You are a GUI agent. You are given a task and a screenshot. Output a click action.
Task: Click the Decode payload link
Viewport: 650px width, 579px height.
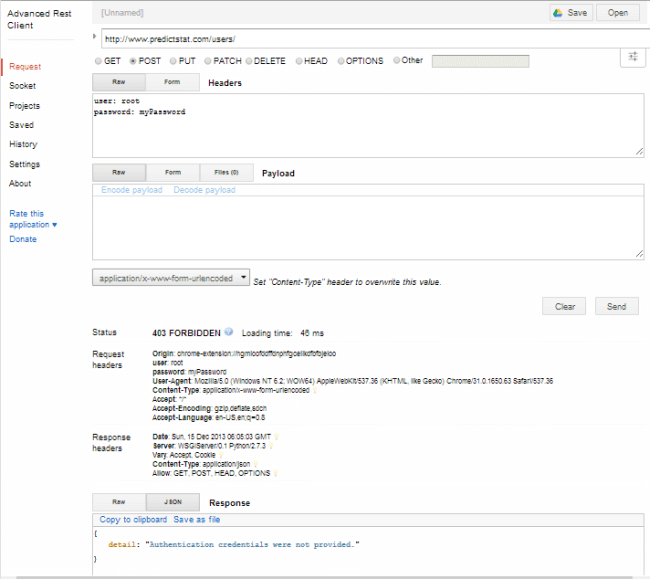[x=204, y=190]
